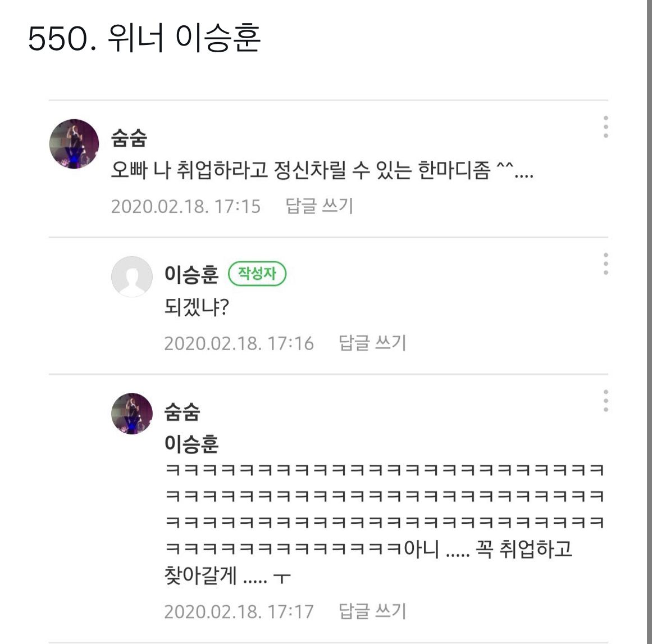Open the options menu on the last comment

605,401
